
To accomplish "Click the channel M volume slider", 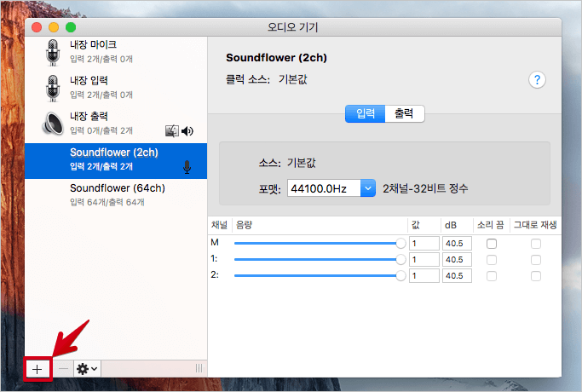I will (317, 244).
